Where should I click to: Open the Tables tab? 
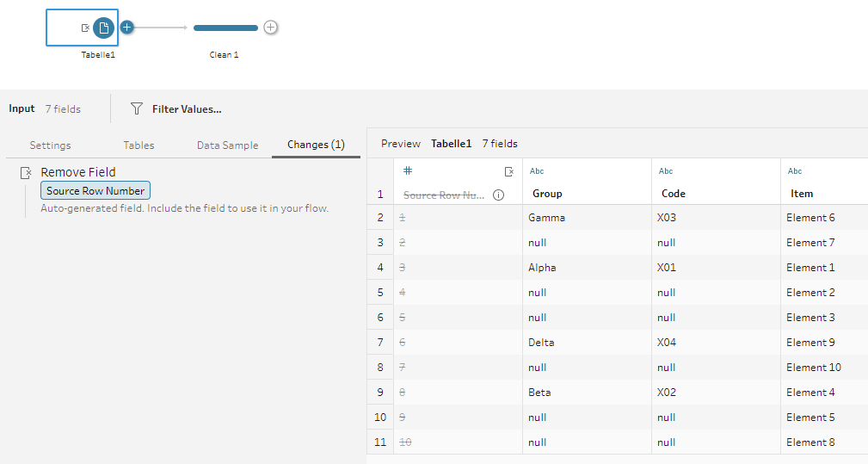tap(139, 145)
